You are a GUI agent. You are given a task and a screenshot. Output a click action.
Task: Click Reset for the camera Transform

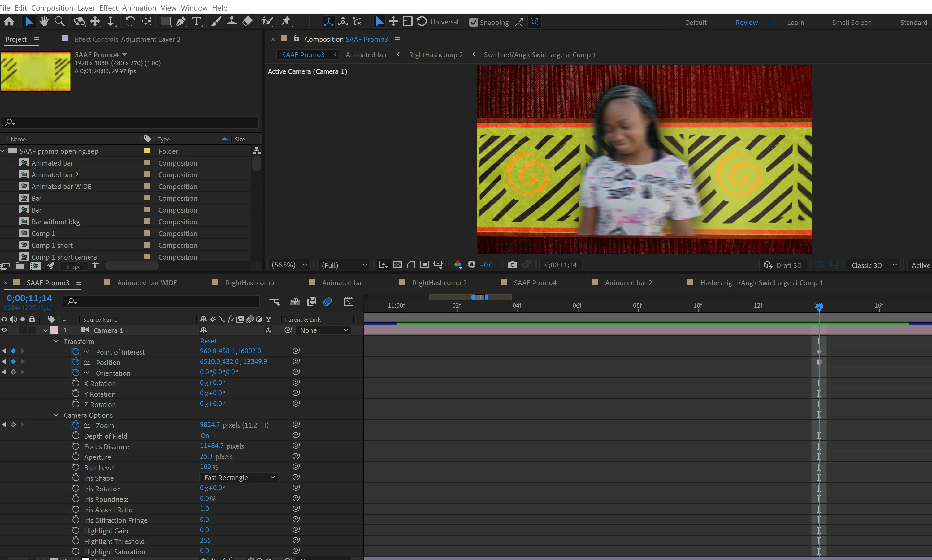(208, 341)
